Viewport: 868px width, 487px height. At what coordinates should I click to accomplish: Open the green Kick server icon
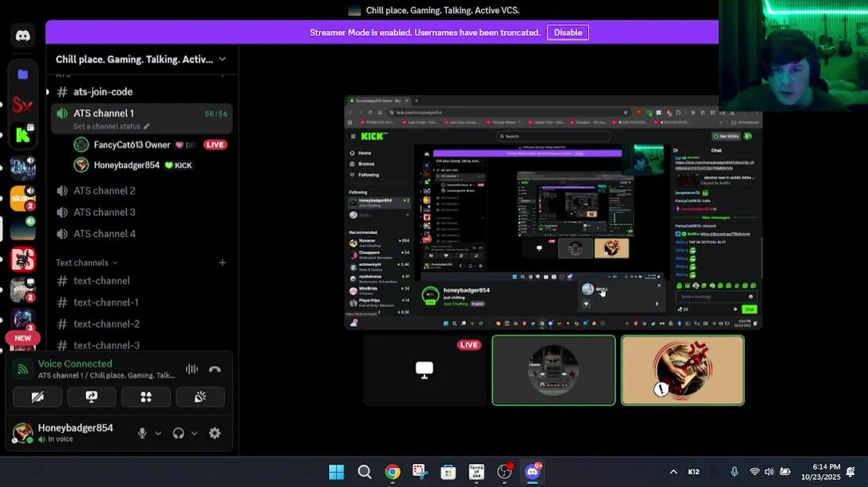pos(23,135)
